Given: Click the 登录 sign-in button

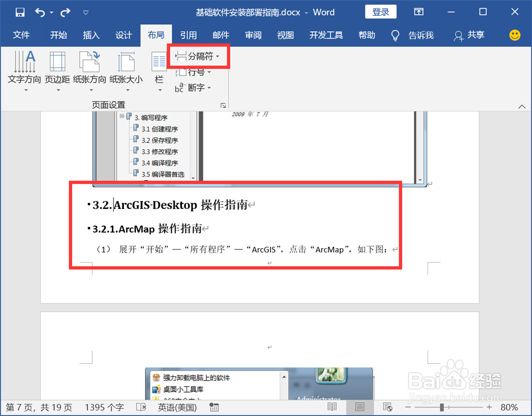Looking at the screenshot, I should coord(380,12).
